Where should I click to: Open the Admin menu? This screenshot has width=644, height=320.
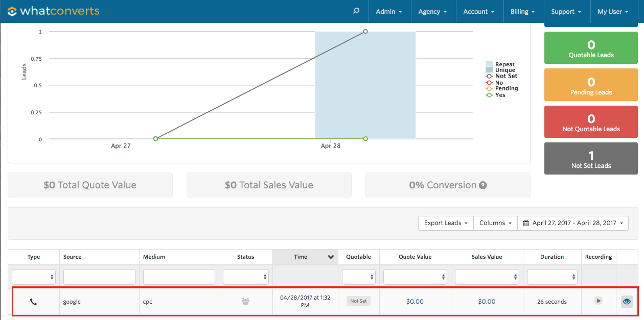(388, 12)
